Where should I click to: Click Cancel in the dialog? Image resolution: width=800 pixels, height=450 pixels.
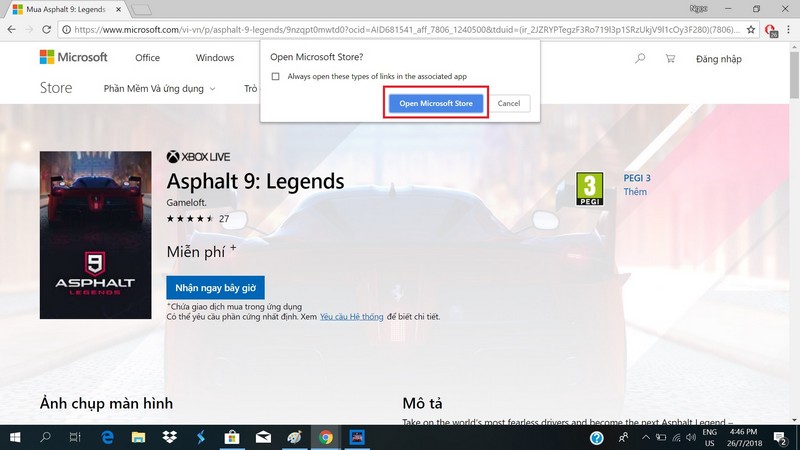tap(509, 103)
